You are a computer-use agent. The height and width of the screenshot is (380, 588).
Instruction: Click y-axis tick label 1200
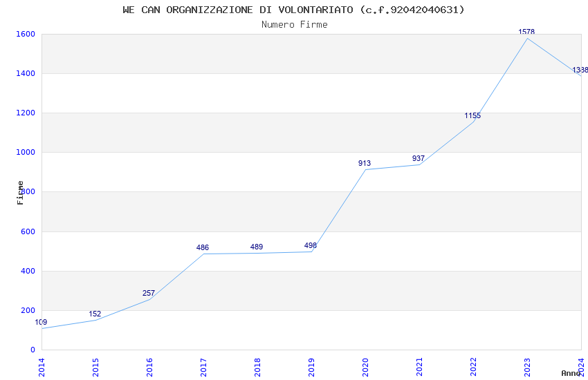26,113
